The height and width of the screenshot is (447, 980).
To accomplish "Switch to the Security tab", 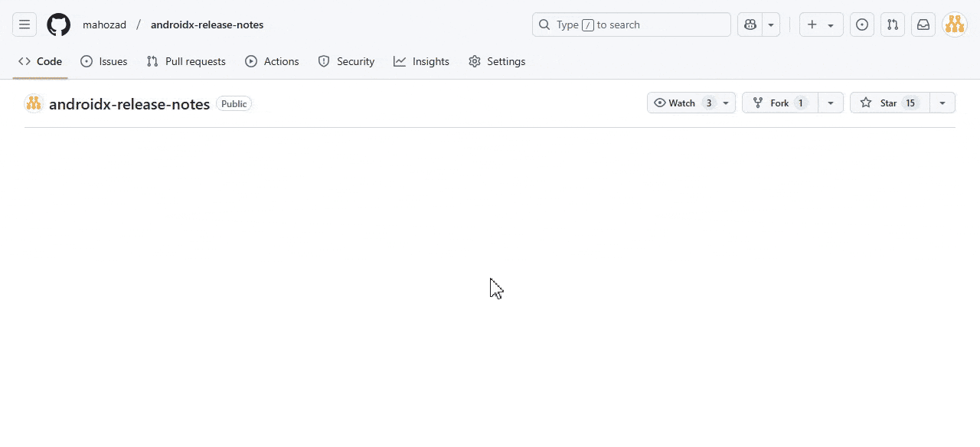I will (x=346, y=61).
